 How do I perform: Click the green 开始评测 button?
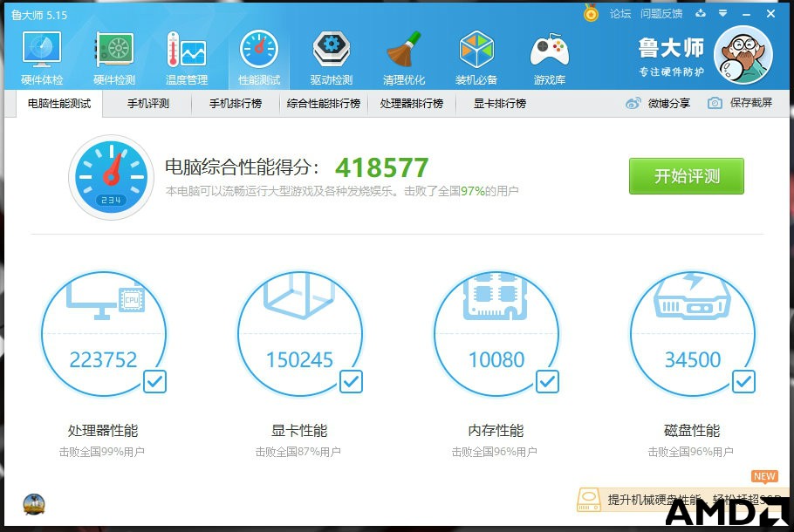point(687,175)
